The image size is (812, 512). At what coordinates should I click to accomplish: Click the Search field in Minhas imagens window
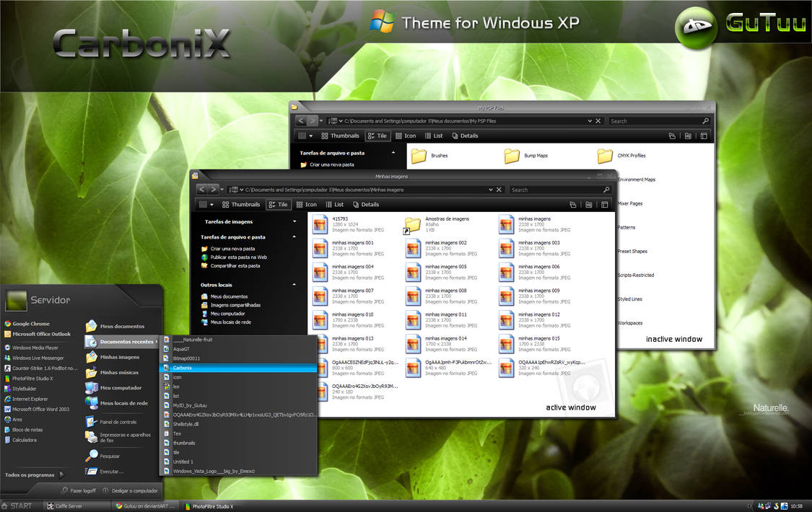click(x=554, y=190)
